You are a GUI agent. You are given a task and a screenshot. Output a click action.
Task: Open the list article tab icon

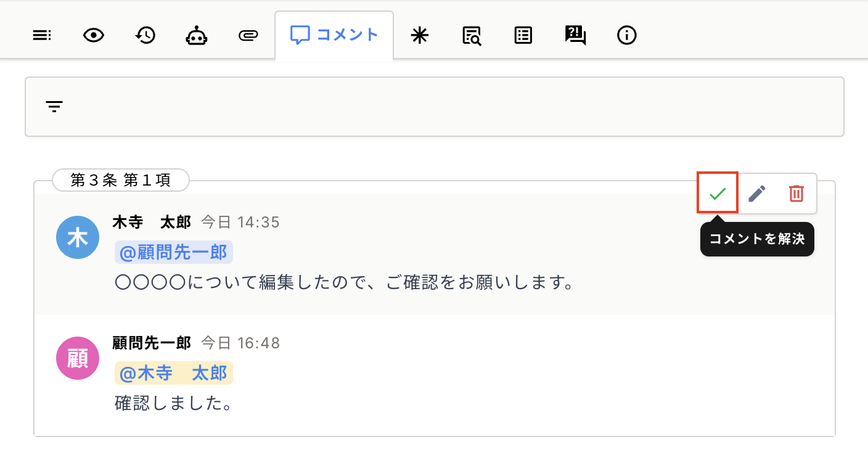click(x=523, y=36)
